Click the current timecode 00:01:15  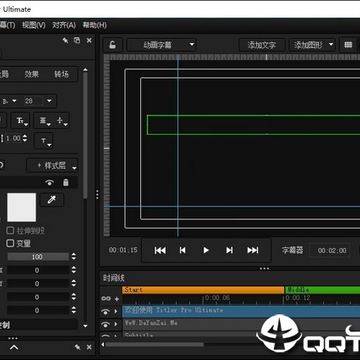click(123, 250)
